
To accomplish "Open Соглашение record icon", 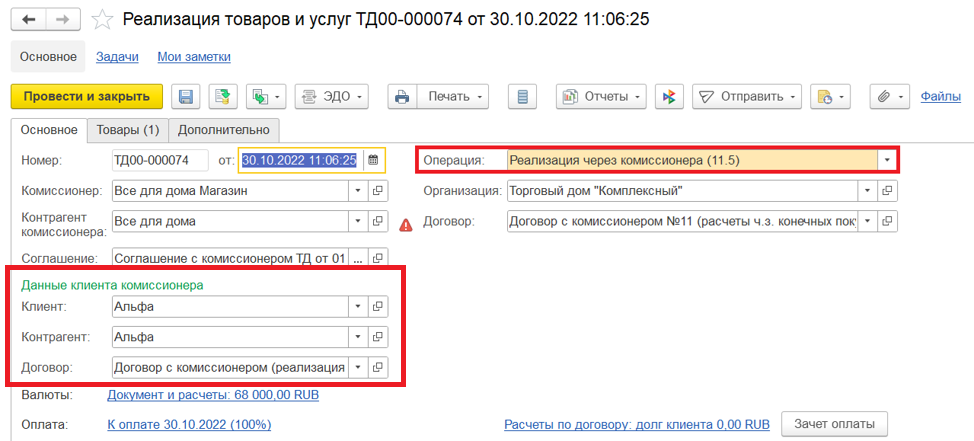I will coord(378,257).
